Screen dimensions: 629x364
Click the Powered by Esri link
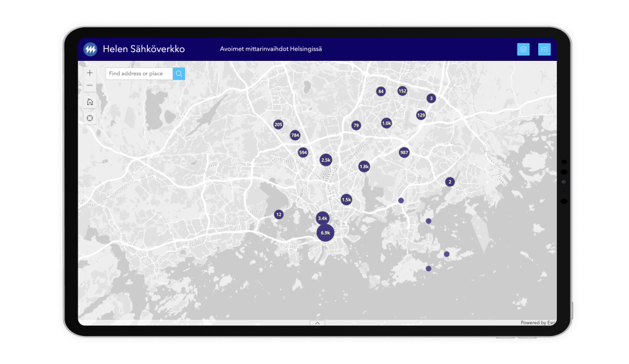coord(538,323)
